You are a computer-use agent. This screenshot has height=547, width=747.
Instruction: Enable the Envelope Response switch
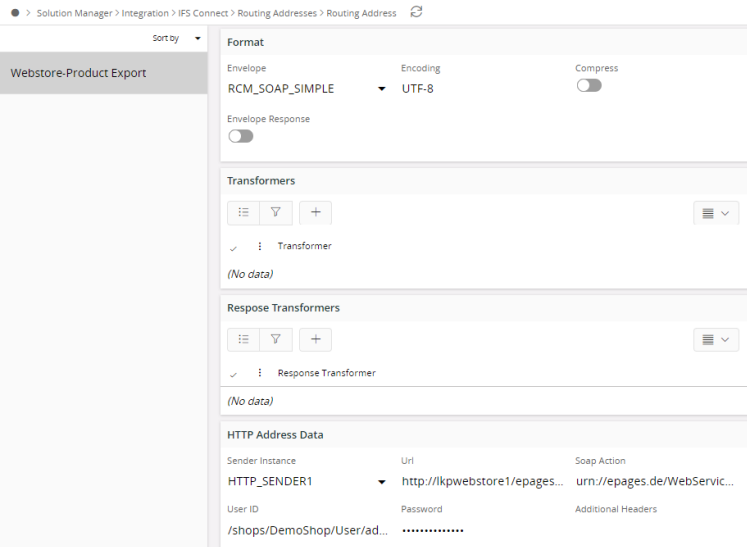pyautogui.click(x=240, y=136)
